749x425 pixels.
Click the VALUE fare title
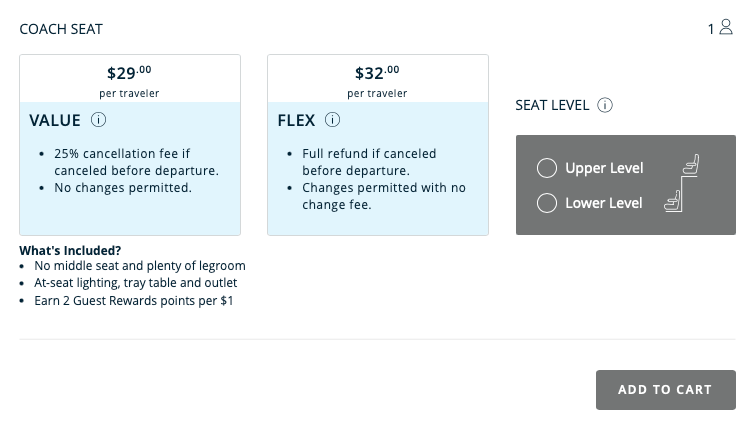[x=55, y=120]
